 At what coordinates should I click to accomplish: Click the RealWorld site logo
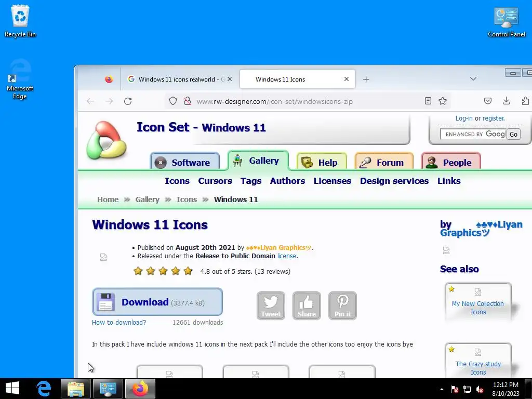[x=107, y=140]
